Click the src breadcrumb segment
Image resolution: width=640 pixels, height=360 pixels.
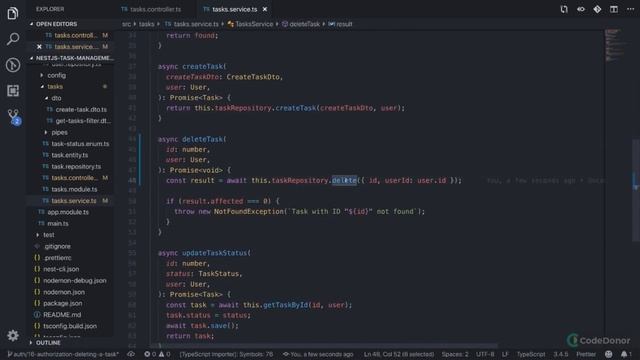tap(127, 24)
